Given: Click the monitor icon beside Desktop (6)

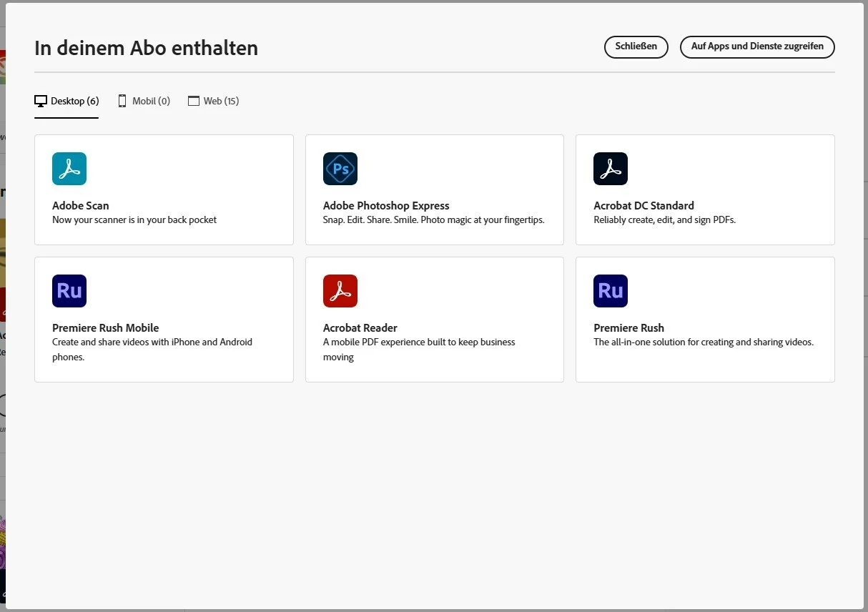Looking at the screenshot, I should click(41, 101).
